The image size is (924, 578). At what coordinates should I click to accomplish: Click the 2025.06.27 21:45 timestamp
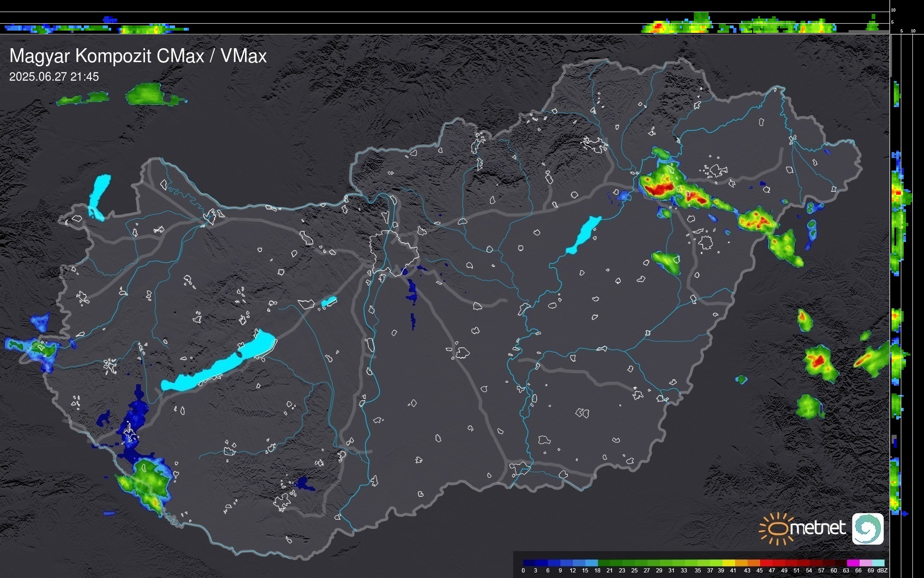point(54,77)
